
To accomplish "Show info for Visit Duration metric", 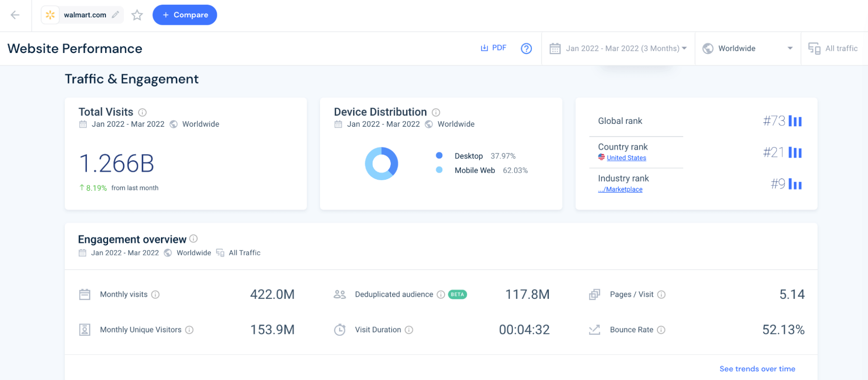I will (x=409, y=330).
